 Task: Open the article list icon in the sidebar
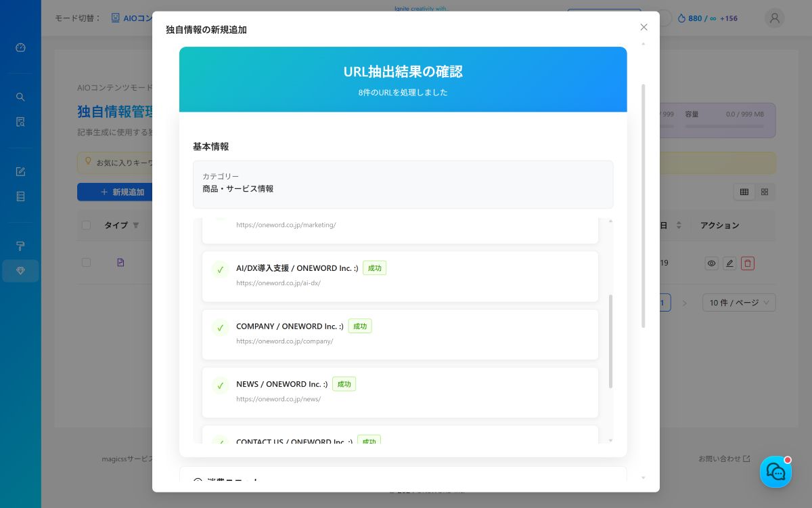coord(20,196)
